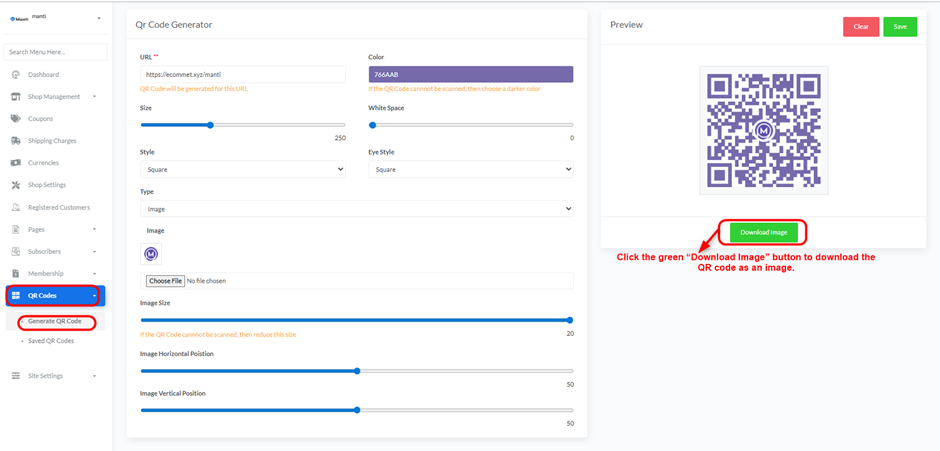Click the Coupons tag icon
940x451 pixels.
16,119
